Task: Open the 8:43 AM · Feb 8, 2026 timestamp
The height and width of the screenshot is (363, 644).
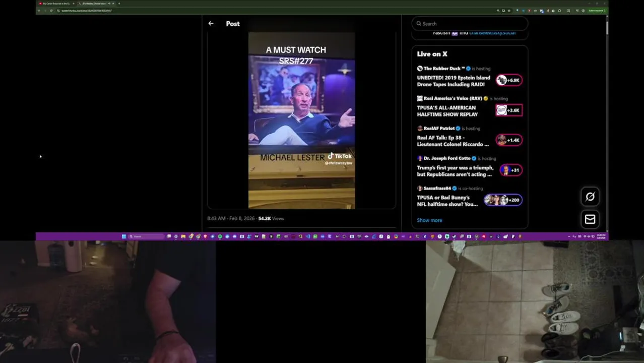Action: (231, 218)
